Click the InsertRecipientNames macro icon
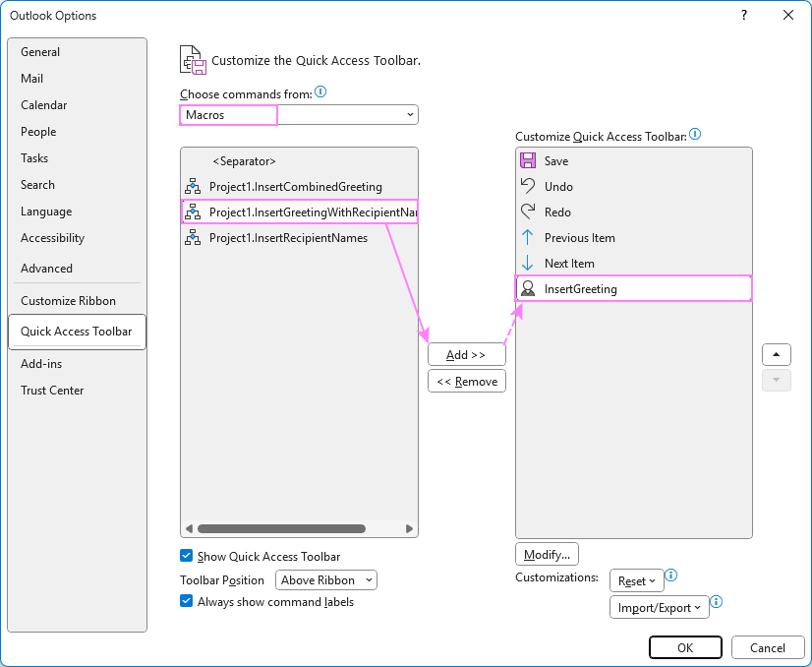The image size is (812, 667). [193, 237]
